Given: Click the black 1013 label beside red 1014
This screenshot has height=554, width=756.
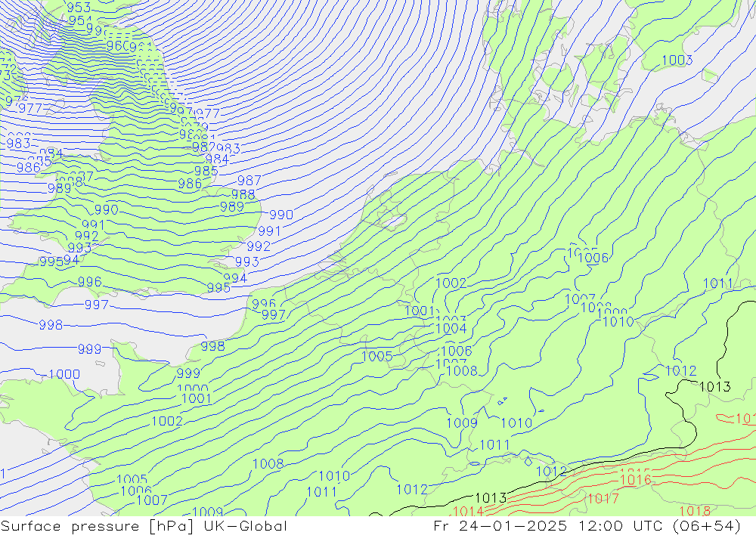Looking at the screenshot, I should (x=491, y=498).
